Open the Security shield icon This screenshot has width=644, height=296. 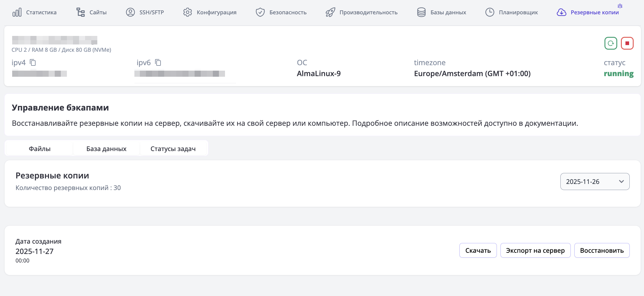260,12
